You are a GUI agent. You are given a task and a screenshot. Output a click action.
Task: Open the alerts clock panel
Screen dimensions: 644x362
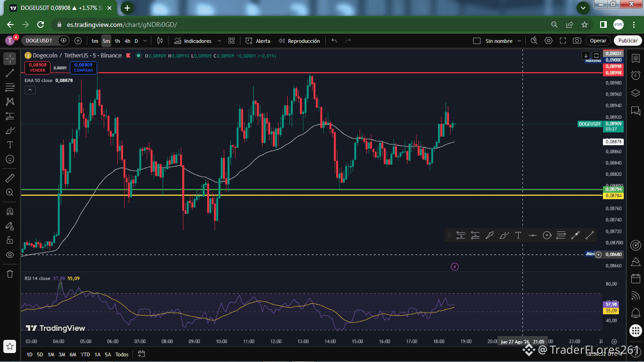[x=636, y=75]
